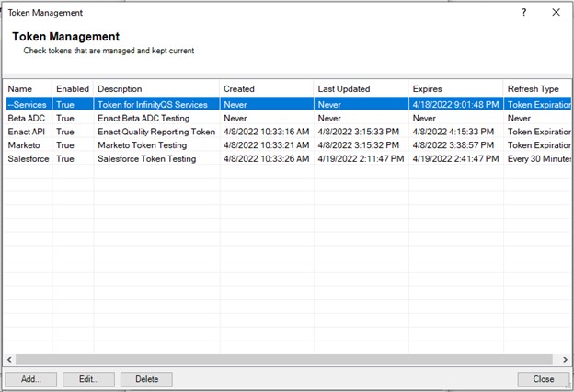The width and height of the screenshot is (574, 392).
Task: Click the Add... button
Action: 30,379
